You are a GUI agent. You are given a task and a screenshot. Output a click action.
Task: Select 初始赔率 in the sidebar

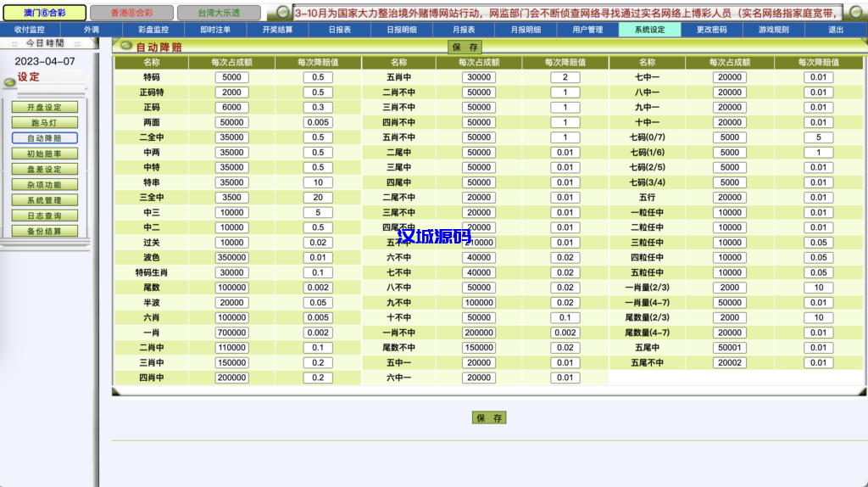[x=44, y=154]
